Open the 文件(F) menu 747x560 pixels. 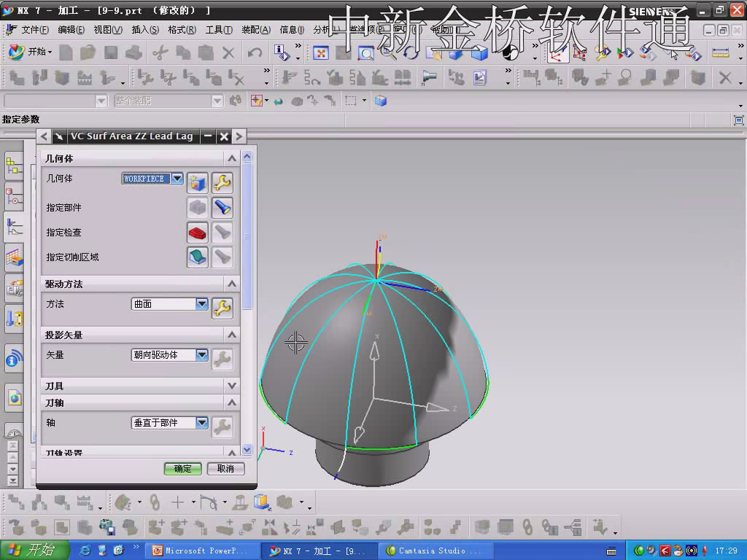pyautogui.click(x=35, y=30)
